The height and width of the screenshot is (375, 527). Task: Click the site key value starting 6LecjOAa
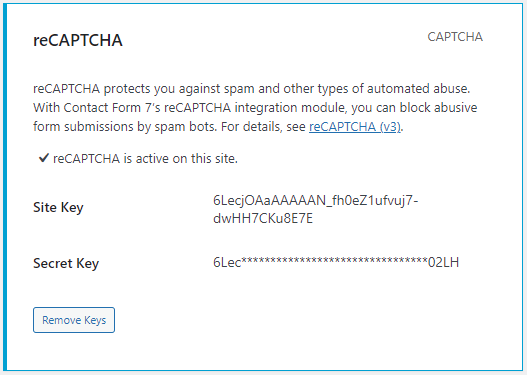pyautogui.click(x=316, y=209)
